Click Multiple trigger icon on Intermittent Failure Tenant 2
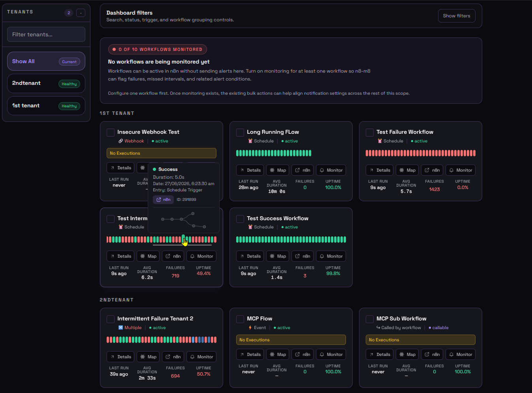 [x=120, y=327]
